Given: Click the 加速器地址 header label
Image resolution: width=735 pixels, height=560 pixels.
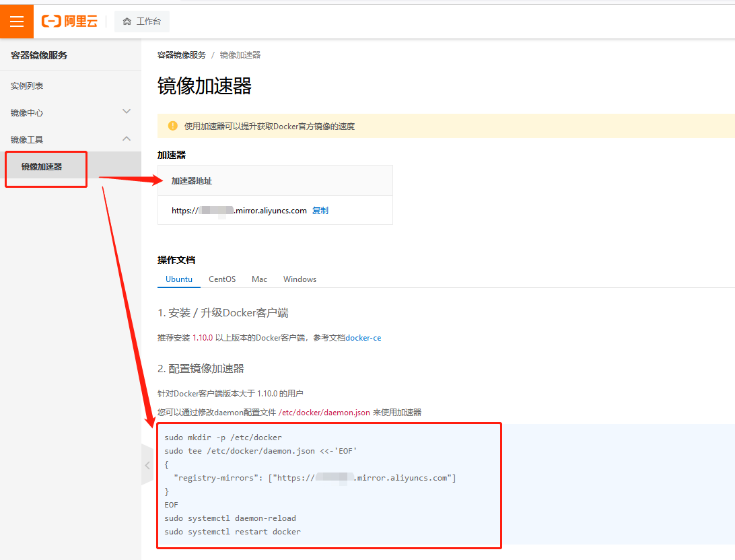Looking at the screenshot, I should (192, 181).
